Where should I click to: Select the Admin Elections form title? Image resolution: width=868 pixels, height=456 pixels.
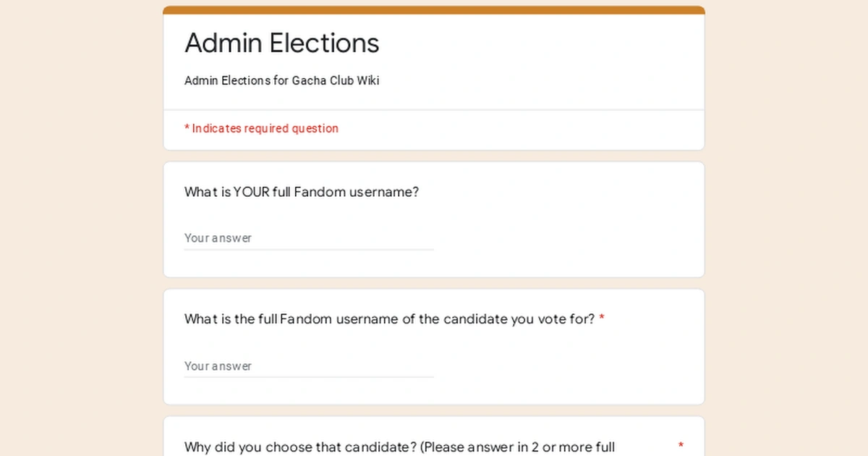point(281,43)
